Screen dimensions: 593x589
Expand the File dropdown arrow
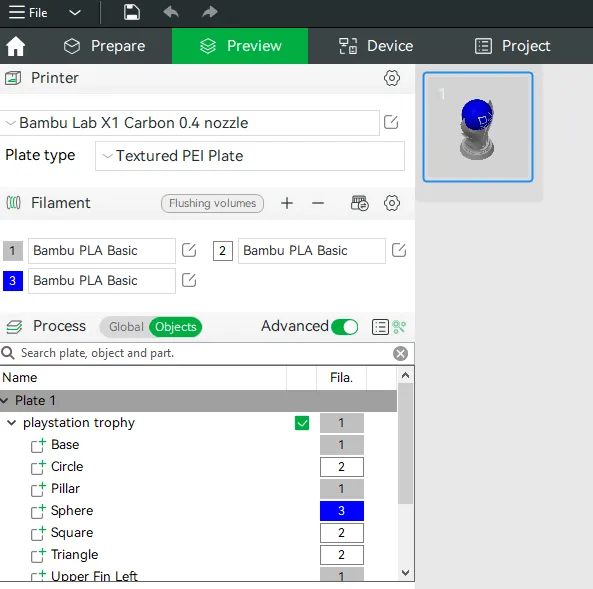tap(75, 13)
